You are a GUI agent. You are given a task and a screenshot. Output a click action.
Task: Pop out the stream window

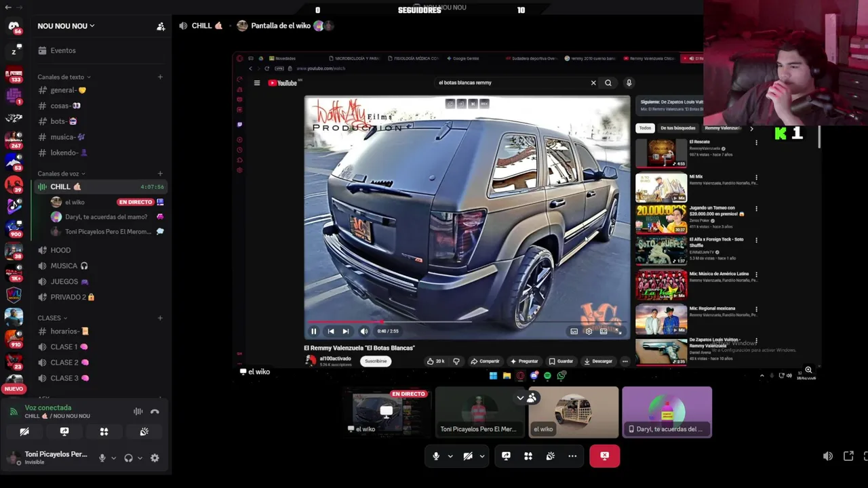pos(848,456)
